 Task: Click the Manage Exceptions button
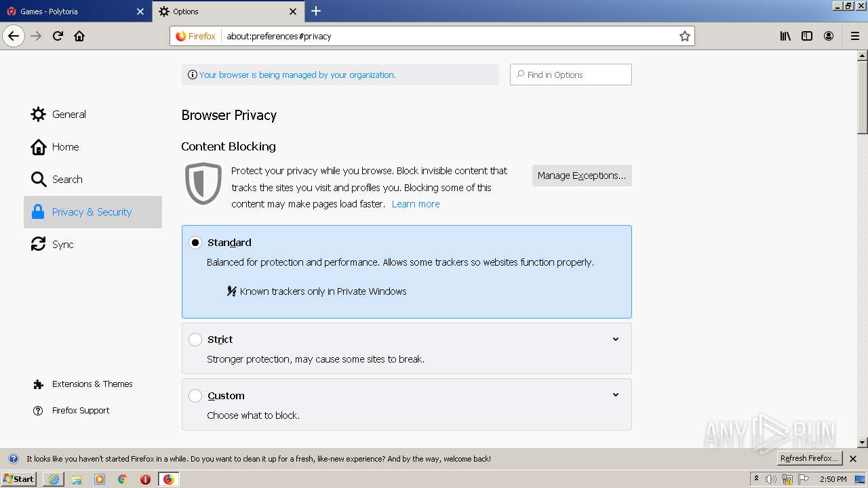point(582,176)
